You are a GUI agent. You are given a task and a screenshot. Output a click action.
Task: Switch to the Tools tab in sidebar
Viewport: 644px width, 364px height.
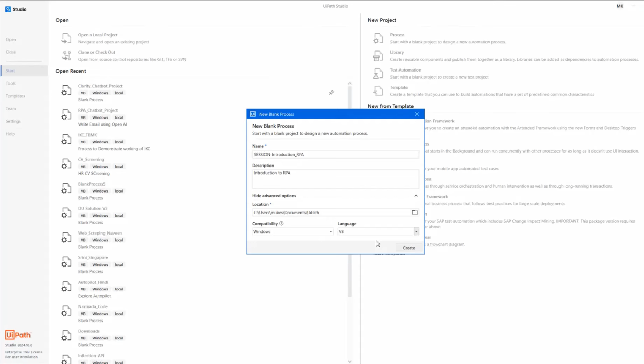pos(11,83)
